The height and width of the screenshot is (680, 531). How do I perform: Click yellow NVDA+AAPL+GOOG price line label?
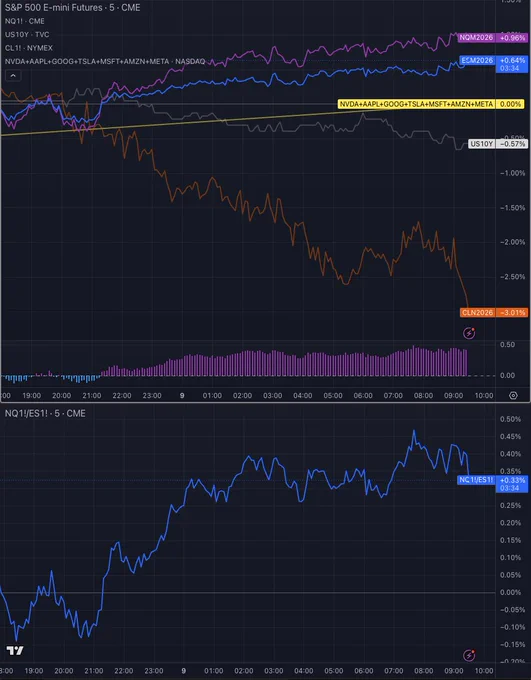416,104
